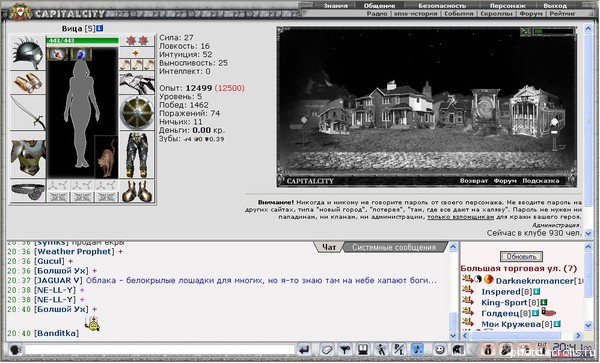The height and width of the screenshot is (363, 600).
Task: Click the red cross amulet slot
Action: [137, 53]
